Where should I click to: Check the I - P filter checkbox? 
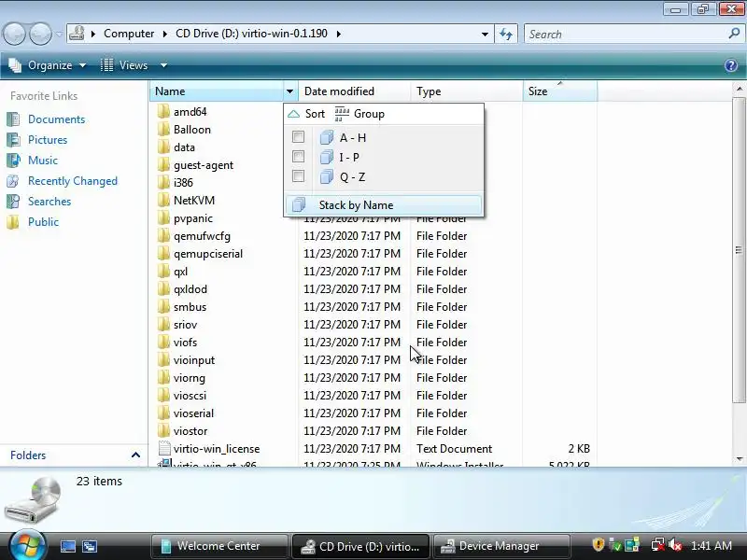tap(298, 157)
